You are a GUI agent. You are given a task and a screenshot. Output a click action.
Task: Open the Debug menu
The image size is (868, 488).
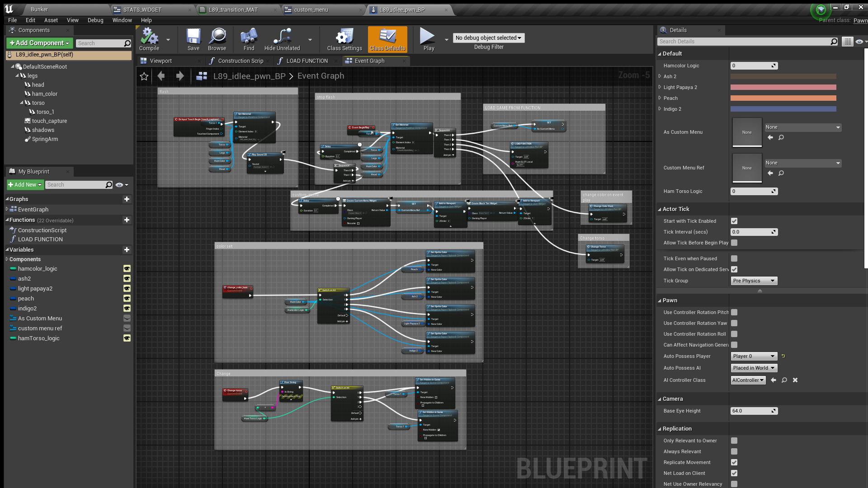click(95, 20)
